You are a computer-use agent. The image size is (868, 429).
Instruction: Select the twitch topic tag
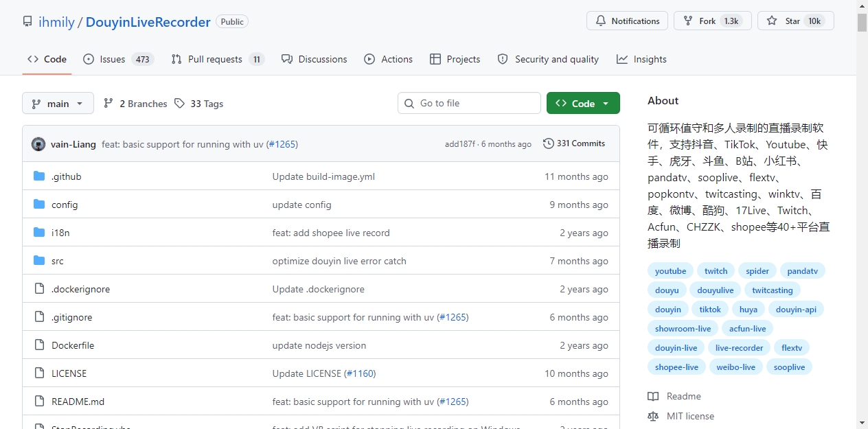(x=716, y=271)
